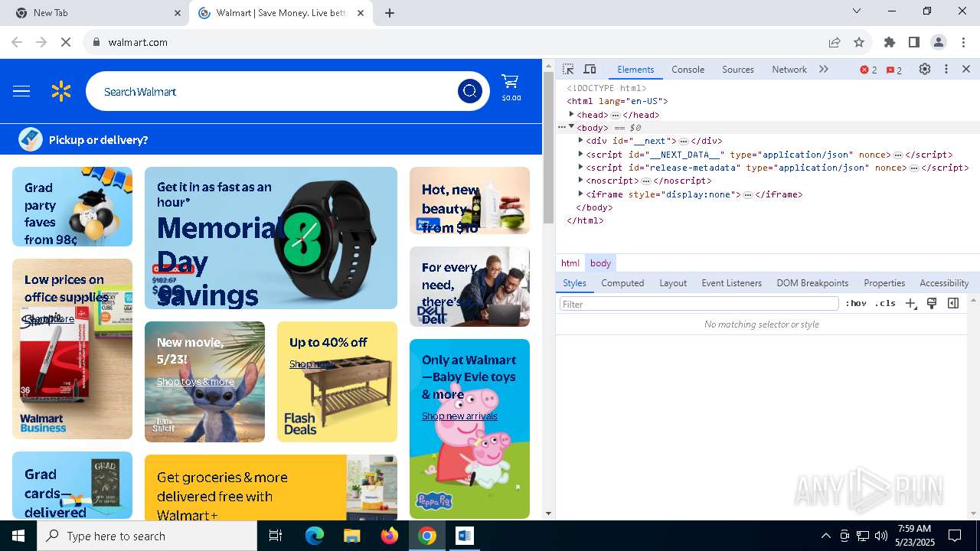Screen dimensions: 980x551
Task: Open DevTools customize menu
Action: point(946,69)
